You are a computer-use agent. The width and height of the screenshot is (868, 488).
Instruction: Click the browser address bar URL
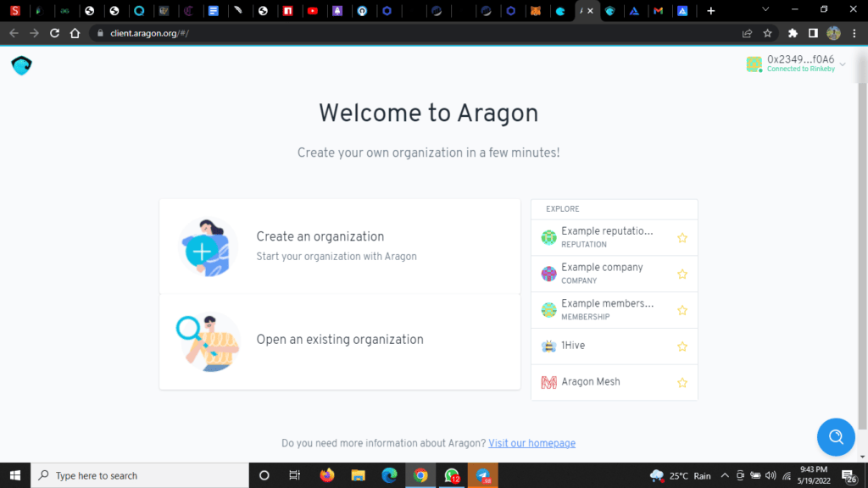tap(149, 33)
